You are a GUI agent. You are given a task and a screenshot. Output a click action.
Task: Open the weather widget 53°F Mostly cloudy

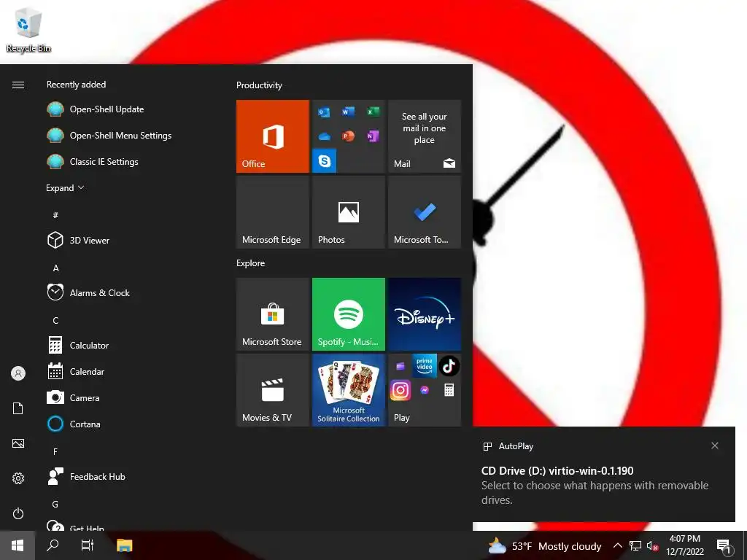[x=544, y=545]
